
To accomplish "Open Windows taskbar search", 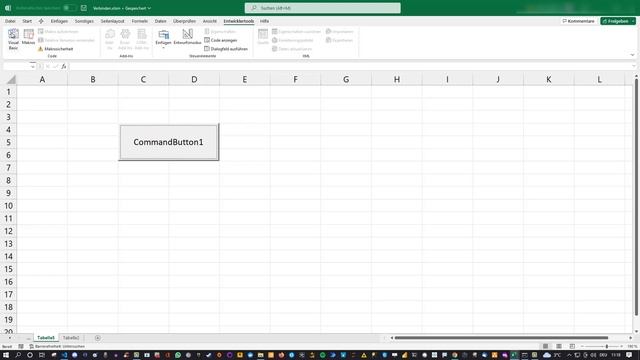I will tap(18, 356).
